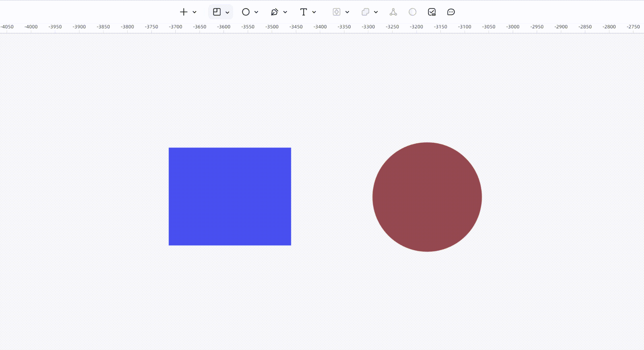Open the Frame tool dropdown arrow
Screen dimensions: 644x350
tap(227, 13)
